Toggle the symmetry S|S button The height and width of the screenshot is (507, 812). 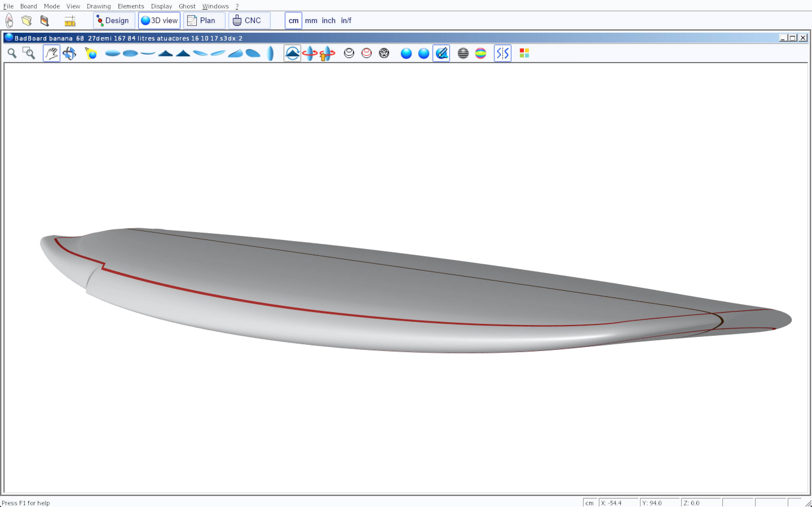[502, 53]
